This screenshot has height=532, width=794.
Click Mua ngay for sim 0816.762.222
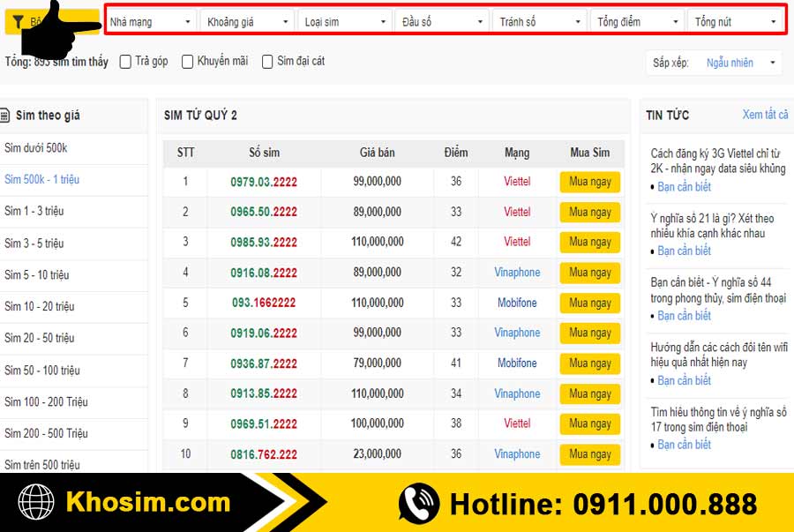pos(589,454)
